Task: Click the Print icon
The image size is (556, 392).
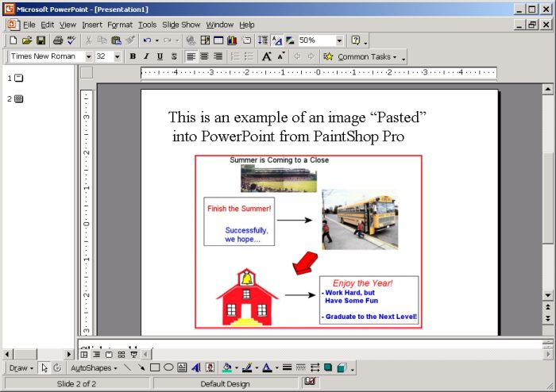Action: tap(58, 40)
